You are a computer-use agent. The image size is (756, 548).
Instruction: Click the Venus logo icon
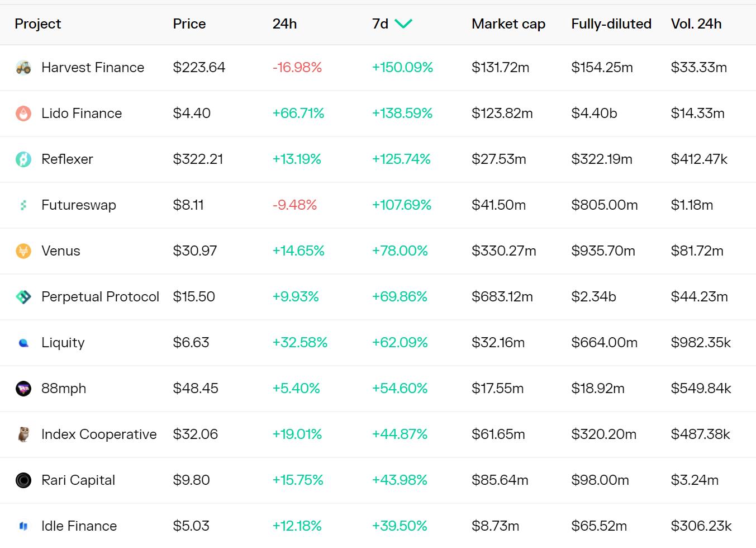coord(23,251)
